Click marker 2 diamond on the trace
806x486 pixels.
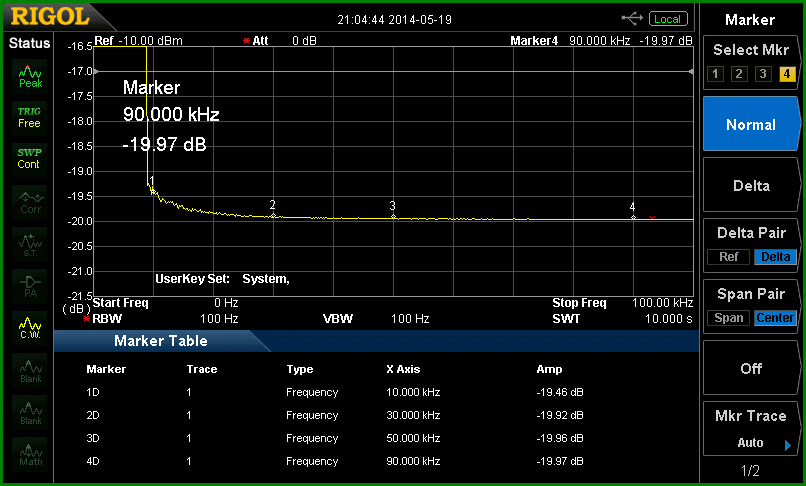[x=273, y=215]
